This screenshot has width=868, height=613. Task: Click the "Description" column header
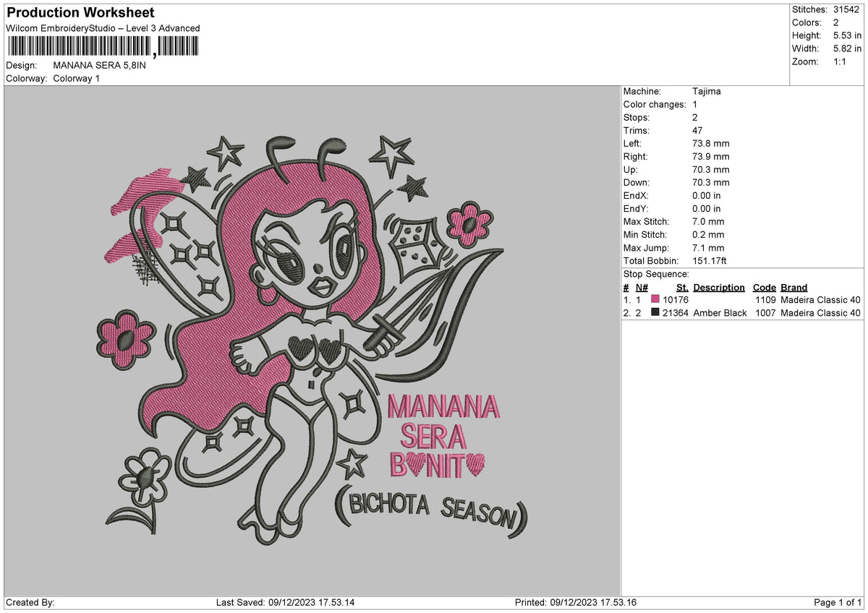(718, 287)
